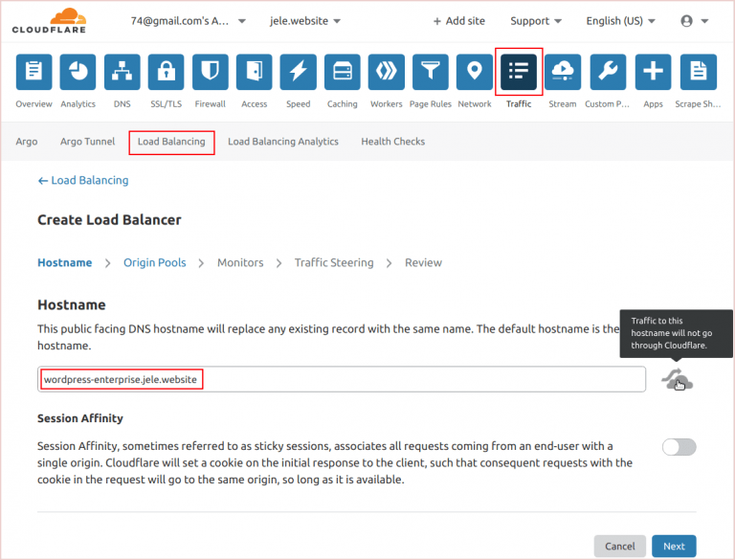
Task: Open the Custom Pages wrench icon
Action: [608, 72]
